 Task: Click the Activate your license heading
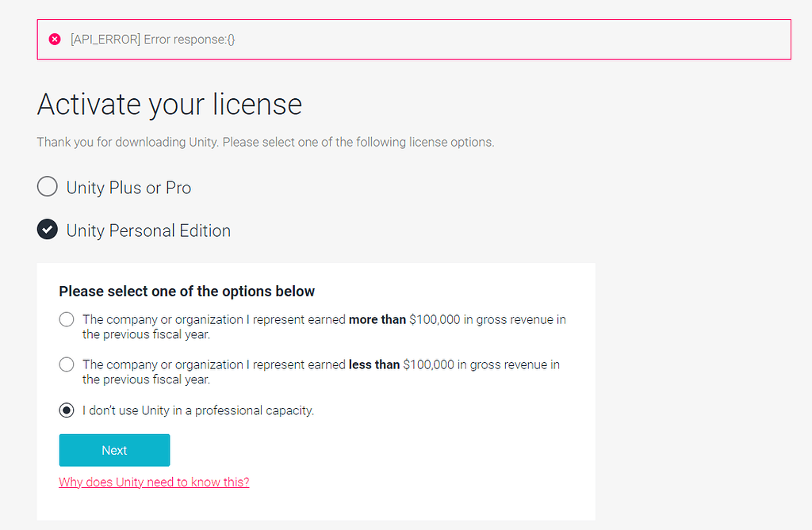(x=169, y=104)
